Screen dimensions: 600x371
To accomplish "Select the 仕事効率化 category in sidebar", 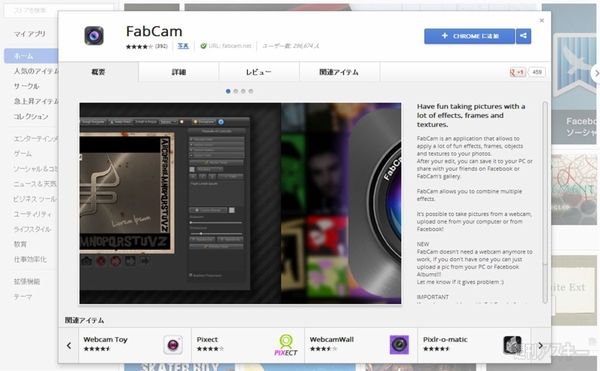I will (30, 259).
